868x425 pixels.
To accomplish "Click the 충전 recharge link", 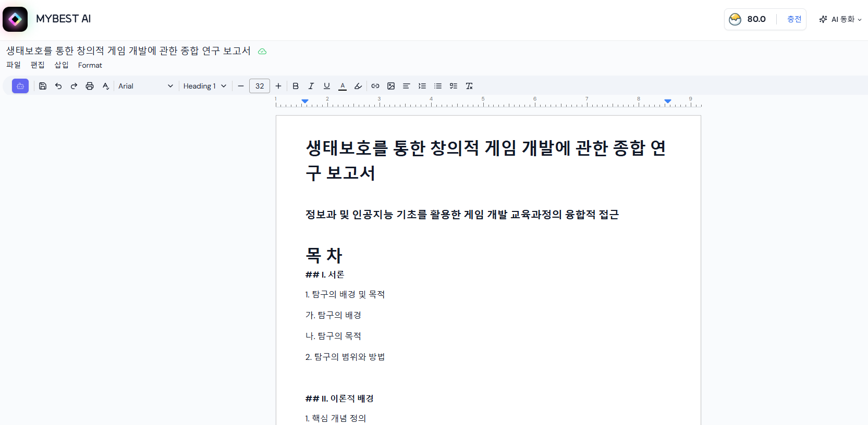I will tap(794, 19).
